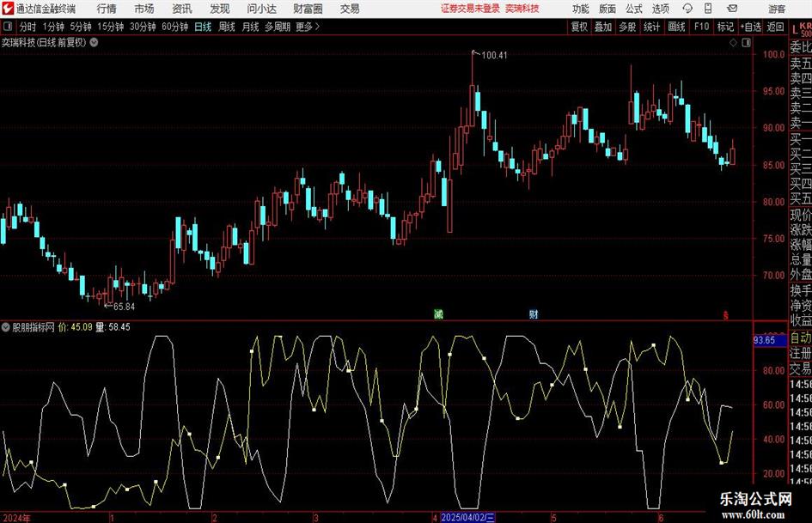Click the diamond marker icon above chart
This screenshot has height=523, width=812.
tap(733, 43)
